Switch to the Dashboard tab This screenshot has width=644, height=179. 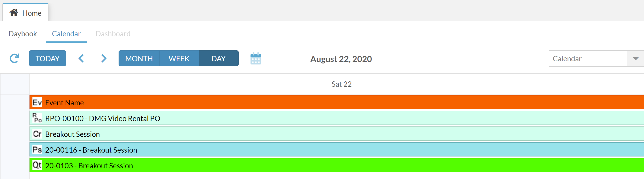(x=113, y=33)
